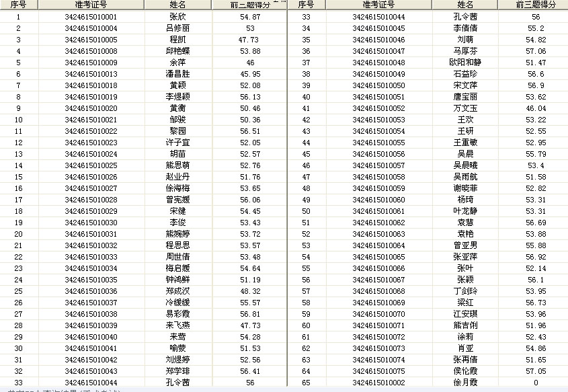The width and height of the screenshot is (568, 392).
Task: Click the name 刘萌
Action: pyautogui.click(x=465, y=40)
